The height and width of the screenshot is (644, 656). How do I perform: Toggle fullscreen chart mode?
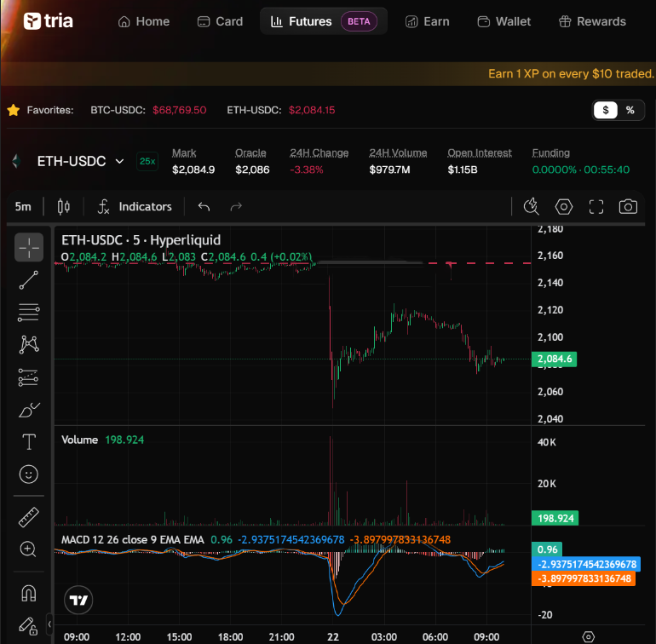pyautogui.click(x=596, y=207)
